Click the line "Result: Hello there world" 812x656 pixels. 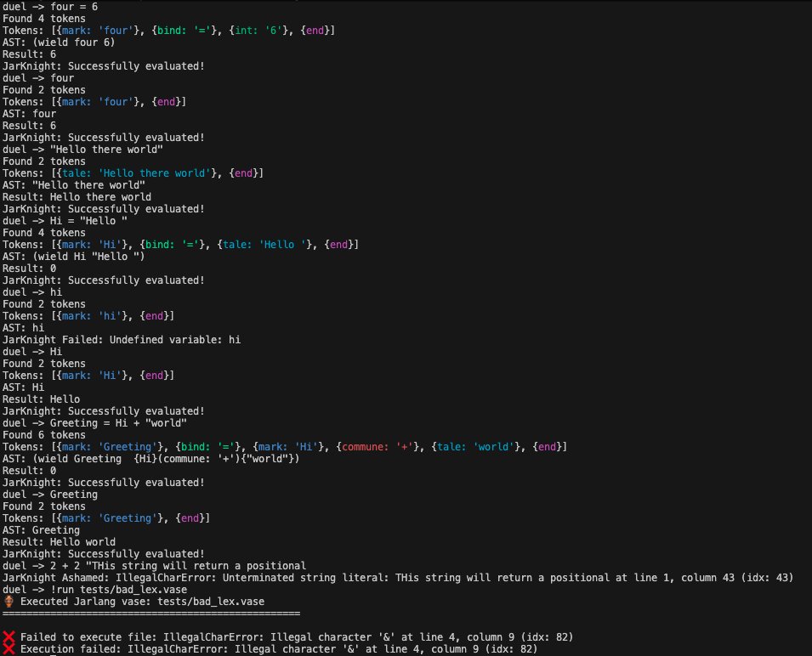[x=77, y=197]
